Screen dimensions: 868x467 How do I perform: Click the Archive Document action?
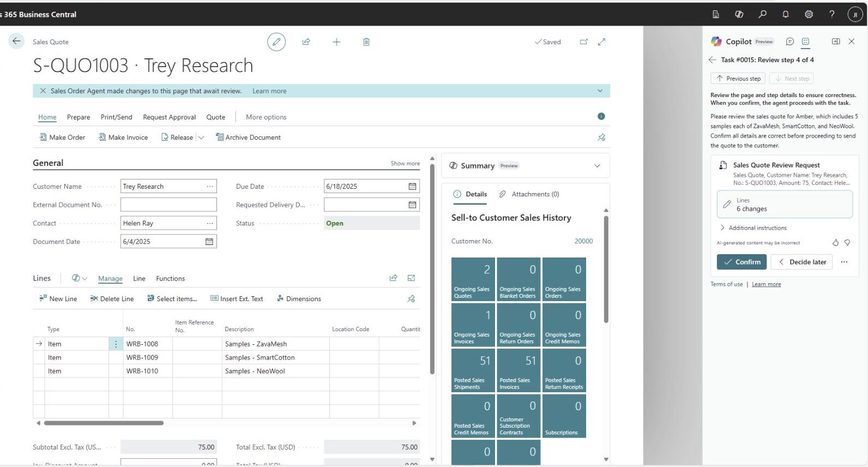pos(248,137)
